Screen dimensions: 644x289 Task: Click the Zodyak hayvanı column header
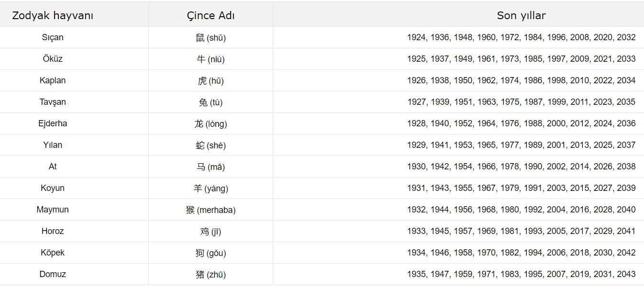53,15
